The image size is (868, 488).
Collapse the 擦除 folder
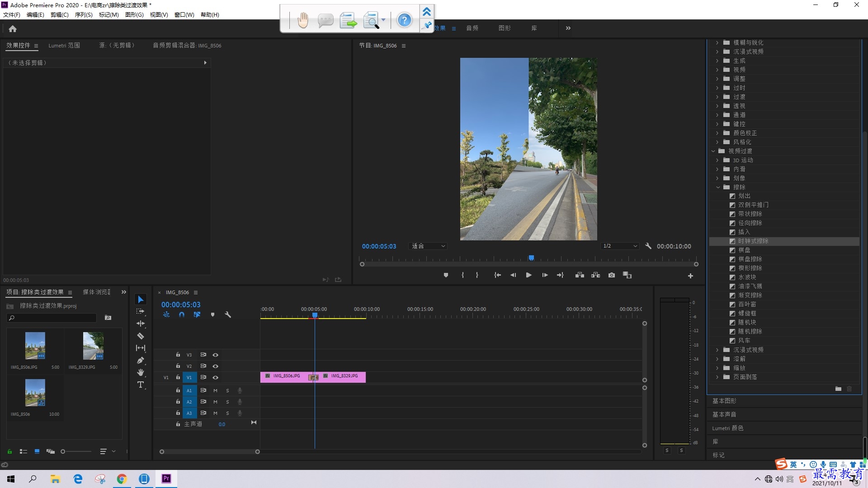coord(718,188)
